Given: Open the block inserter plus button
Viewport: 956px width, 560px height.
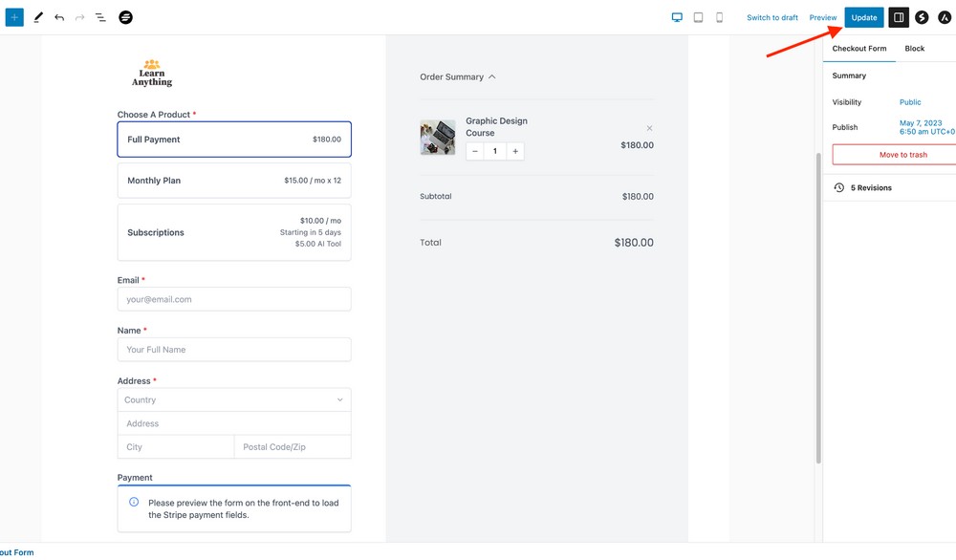Looking at the screenshot, I should click(x=14, y=17).
